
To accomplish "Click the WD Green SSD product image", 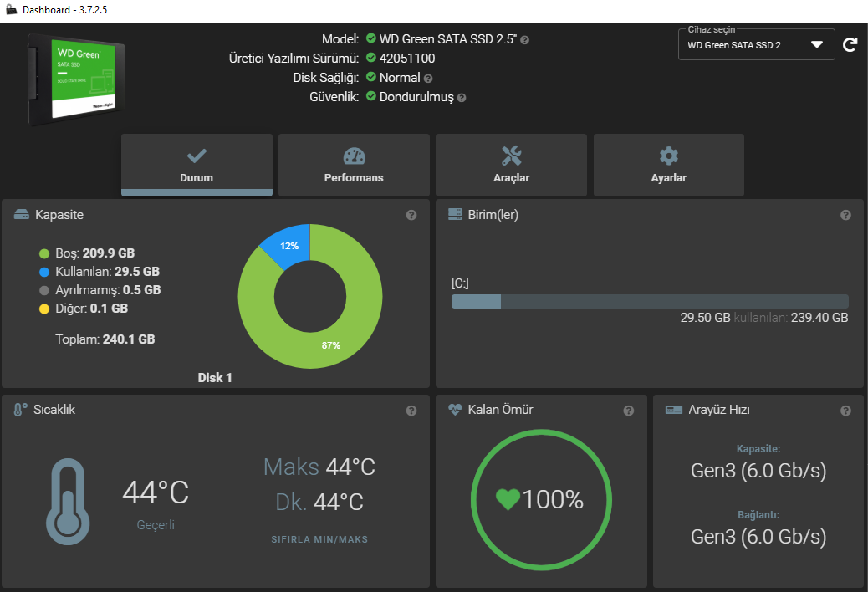I will [x=76, y=79].
